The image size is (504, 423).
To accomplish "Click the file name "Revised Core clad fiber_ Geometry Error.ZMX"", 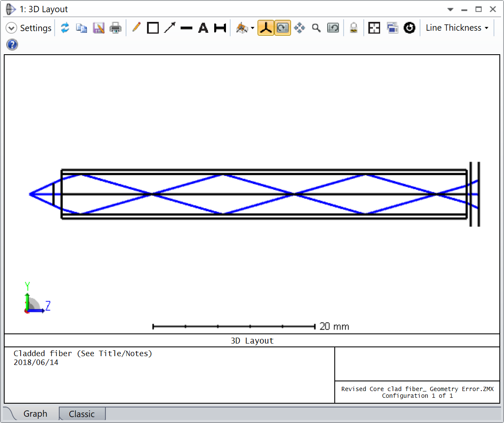I will pos(417,389).
